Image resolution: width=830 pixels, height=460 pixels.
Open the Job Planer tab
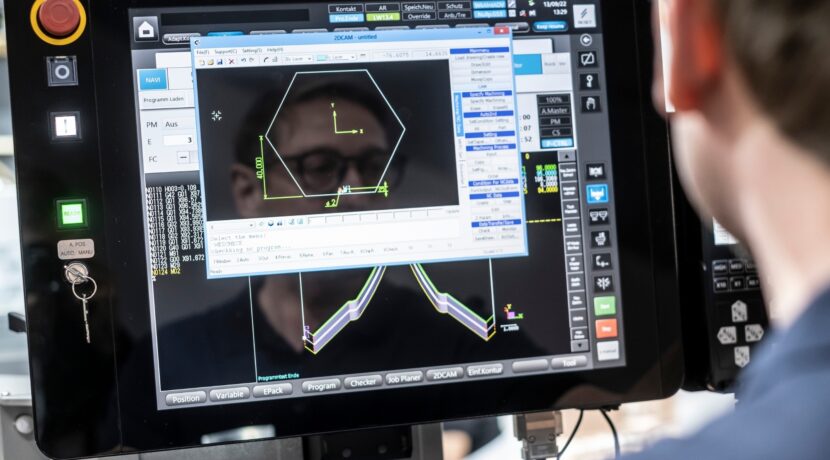point(404,378)
